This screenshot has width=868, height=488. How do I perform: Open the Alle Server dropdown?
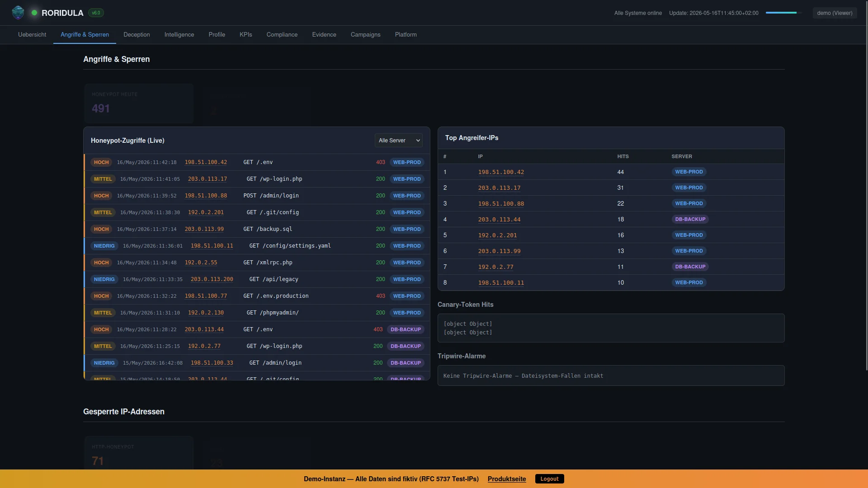click(398, 141)
